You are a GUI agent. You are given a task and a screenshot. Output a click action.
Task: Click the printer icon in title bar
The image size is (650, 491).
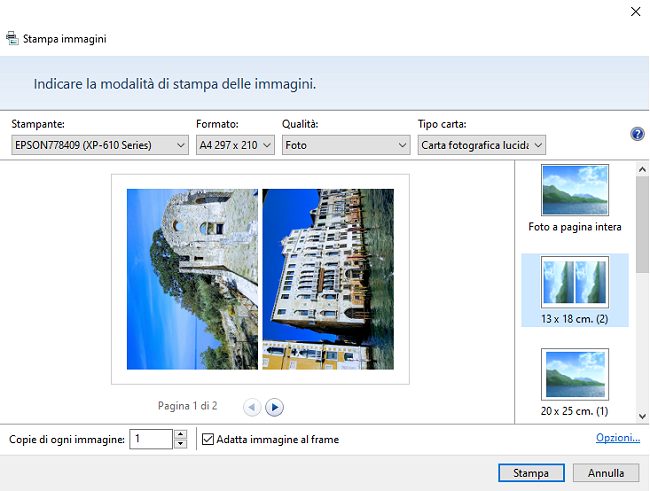[x=12, y=39]
